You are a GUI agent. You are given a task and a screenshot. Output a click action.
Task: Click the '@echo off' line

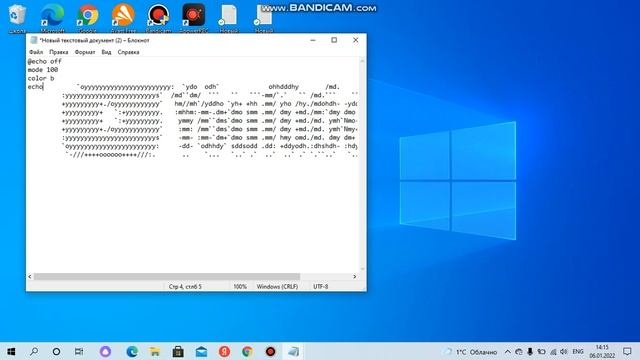point(44,61)
